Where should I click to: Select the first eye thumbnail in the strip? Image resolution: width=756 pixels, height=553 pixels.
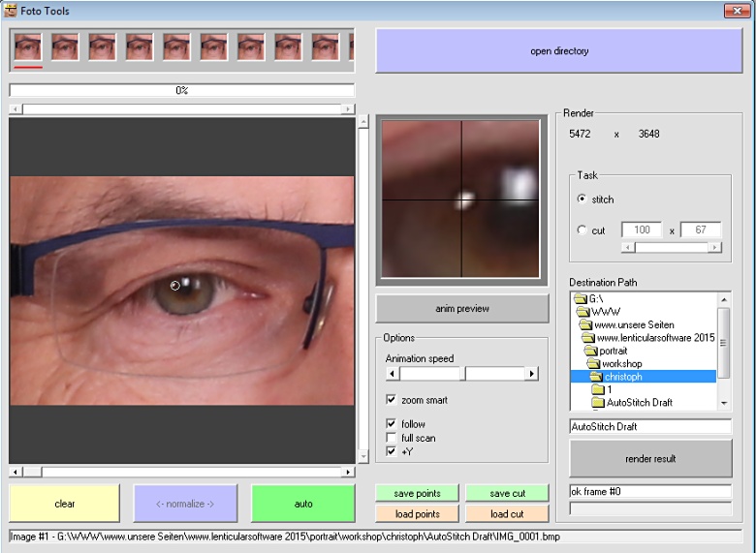[28, 46]
